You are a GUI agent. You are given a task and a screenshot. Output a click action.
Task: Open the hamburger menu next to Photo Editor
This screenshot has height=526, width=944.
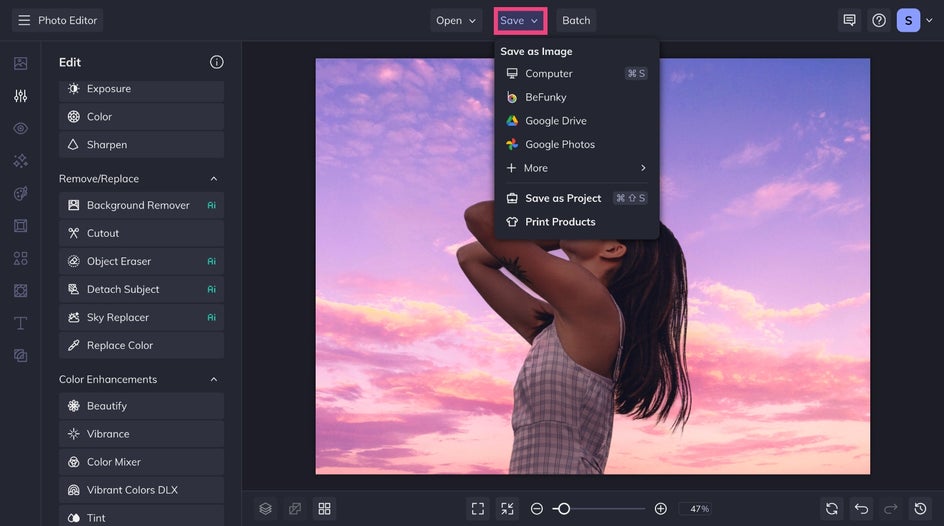click(24, 20)
